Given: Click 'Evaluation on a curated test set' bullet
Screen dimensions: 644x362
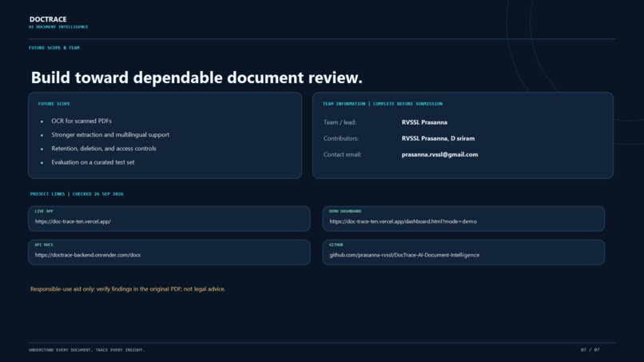Looking at the screenshot, I should point(93,162).
